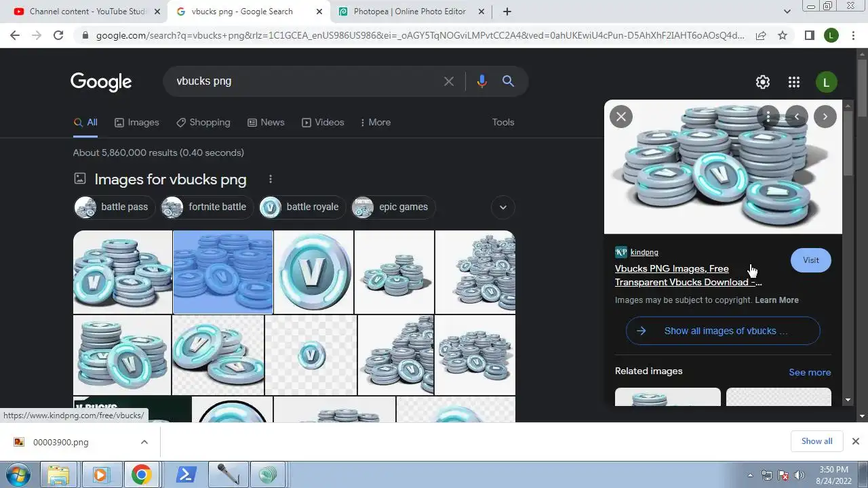Open Google quick settings gear
Screen dimensions: 868x488
pyautogui.click(x=763, y=82)
